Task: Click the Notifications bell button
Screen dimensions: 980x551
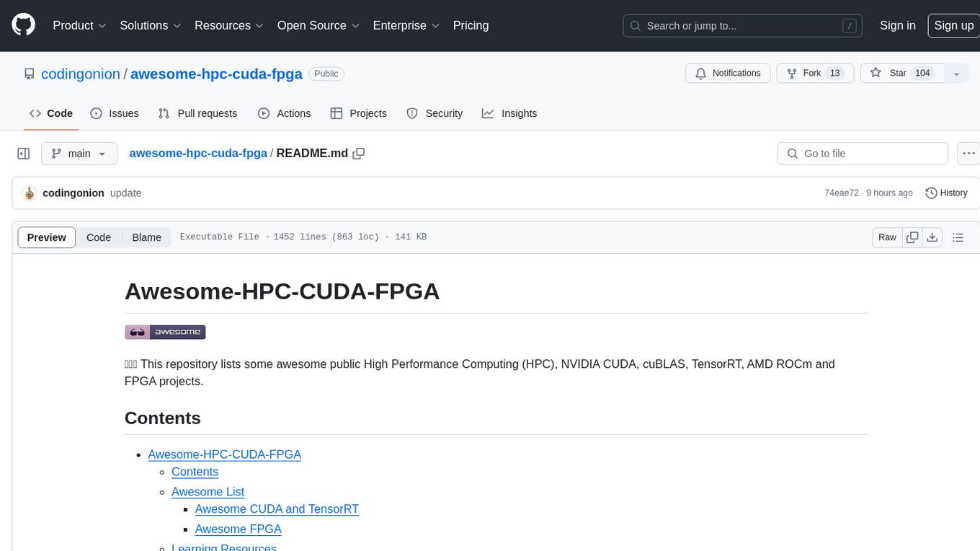Action: point(728,73)
